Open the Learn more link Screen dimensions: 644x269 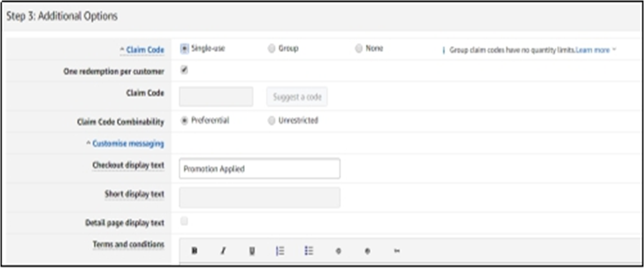coord(593,50)
